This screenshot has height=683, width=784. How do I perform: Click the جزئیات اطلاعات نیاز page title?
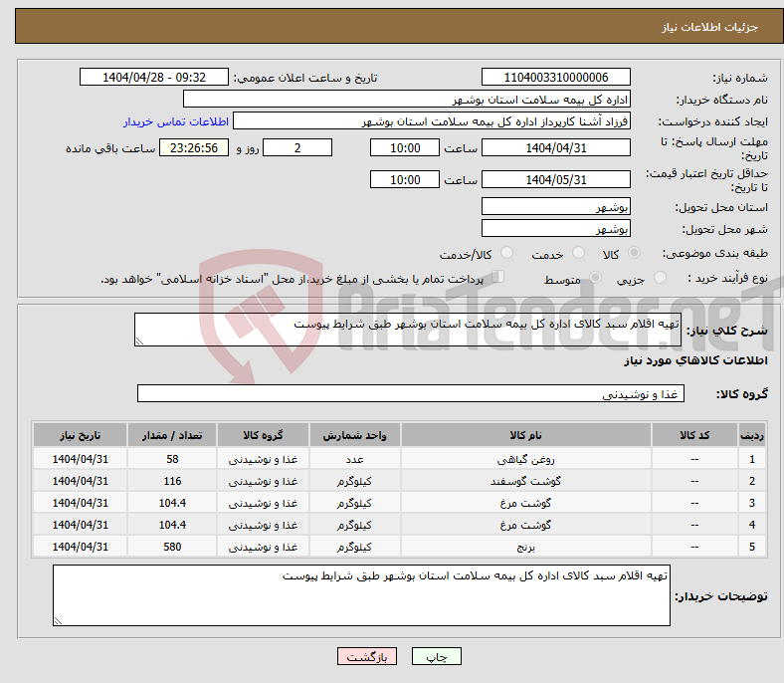coord(710,27)
